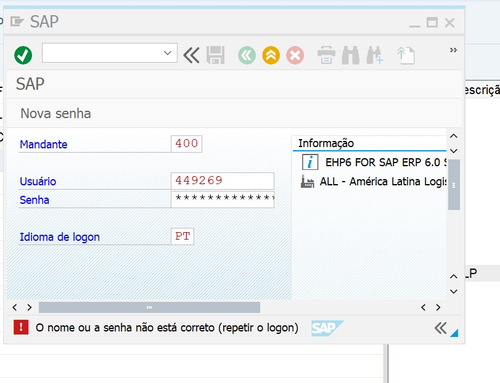Viewport: 500px width, 383px height.
Task: Click the error message in status bar
Action: click(167, 328)
